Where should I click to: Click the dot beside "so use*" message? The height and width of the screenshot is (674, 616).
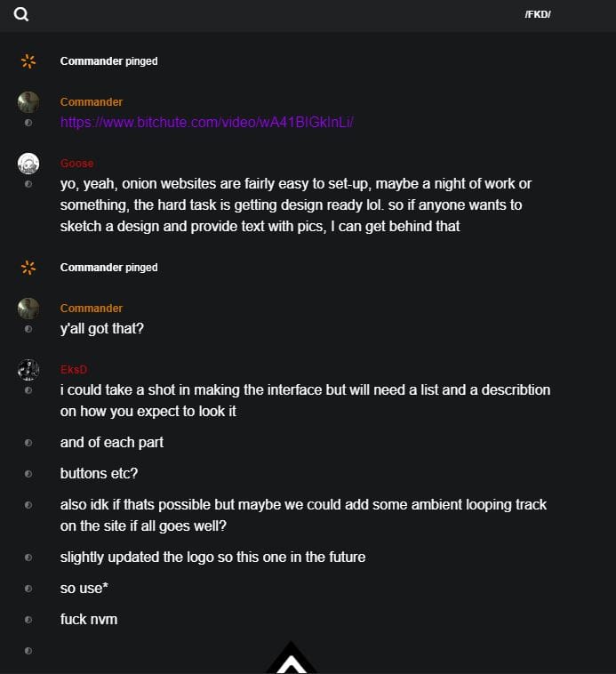click(x=28, y=589)
